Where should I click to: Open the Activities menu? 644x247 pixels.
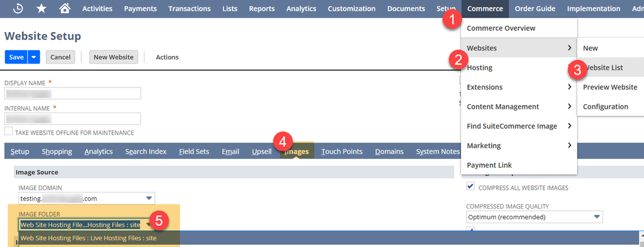point(97,9)
